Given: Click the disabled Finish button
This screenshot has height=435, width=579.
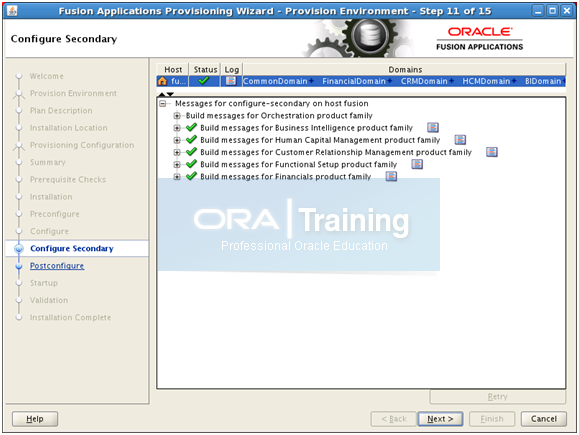Looking at the screenshot, I should [492, 419].
